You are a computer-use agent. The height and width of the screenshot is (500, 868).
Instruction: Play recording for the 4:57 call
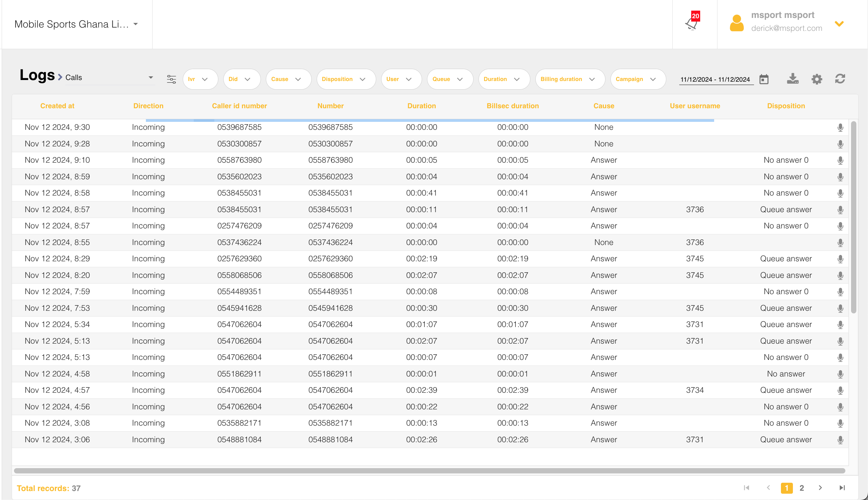point(840,390)
